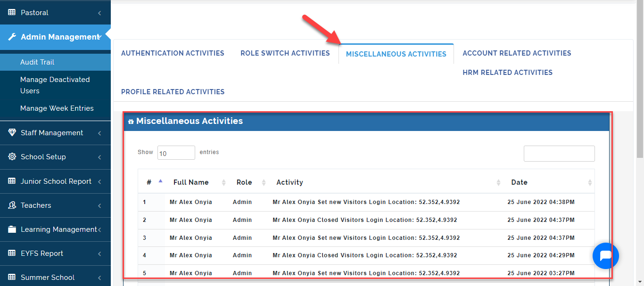The image size is (644, 286).
Task: Click row 2 Closed Visitors Login Location text
Action: tap(365, 220)
